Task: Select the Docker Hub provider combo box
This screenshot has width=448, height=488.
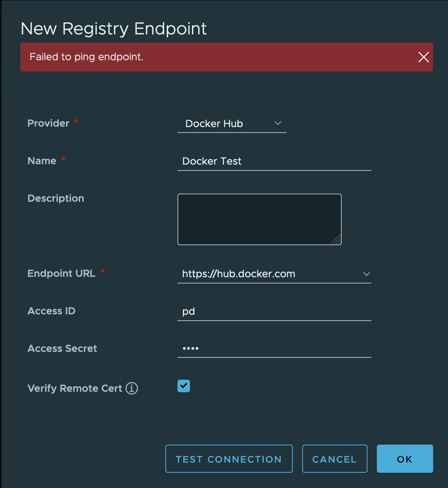Action: pyautogui.click(x=232, y=124)
